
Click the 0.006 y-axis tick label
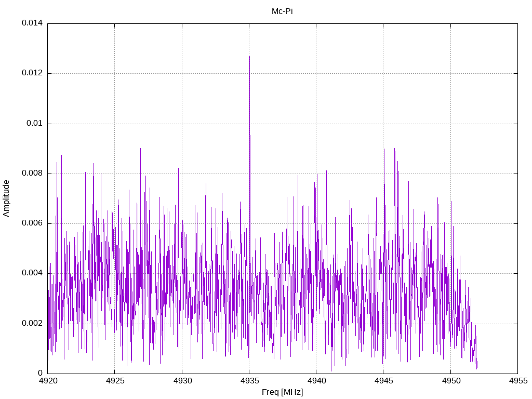point(32,223)
